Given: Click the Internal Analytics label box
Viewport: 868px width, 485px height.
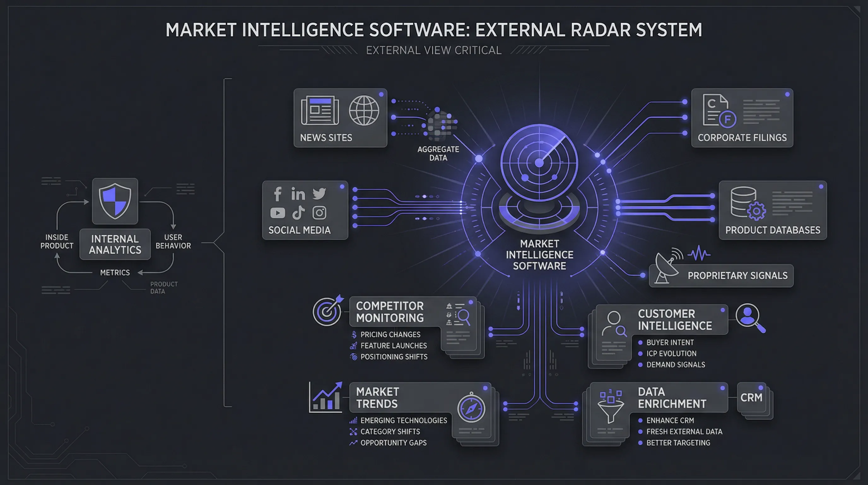Looking at the screenshot, I should click(115, 244).
